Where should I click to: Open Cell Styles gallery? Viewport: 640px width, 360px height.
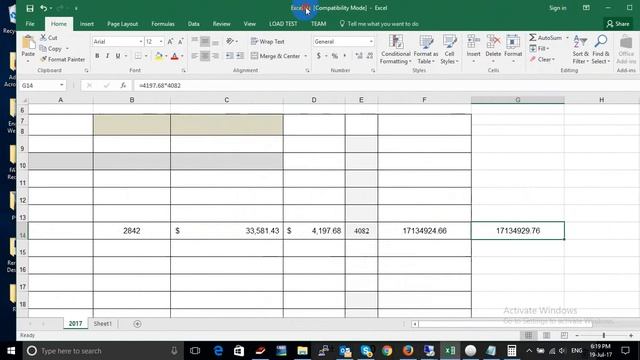click(x=449, y=49)
